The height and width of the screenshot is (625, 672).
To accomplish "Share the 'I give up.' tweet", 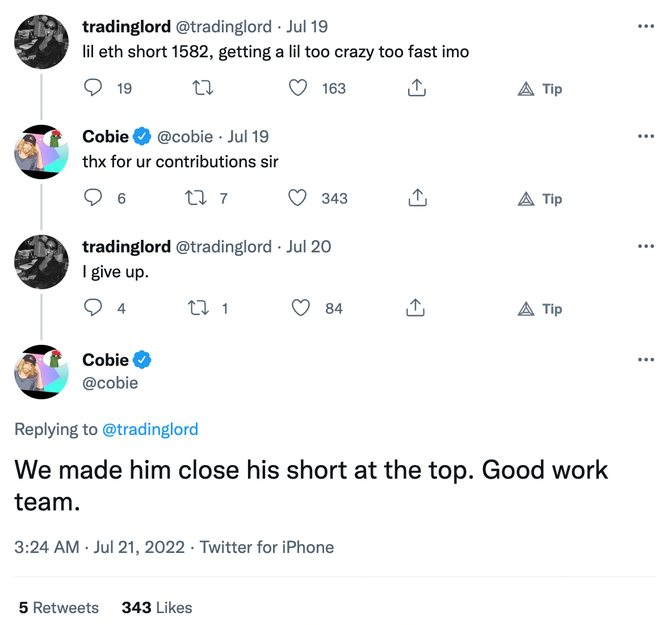I will point(415,308).
